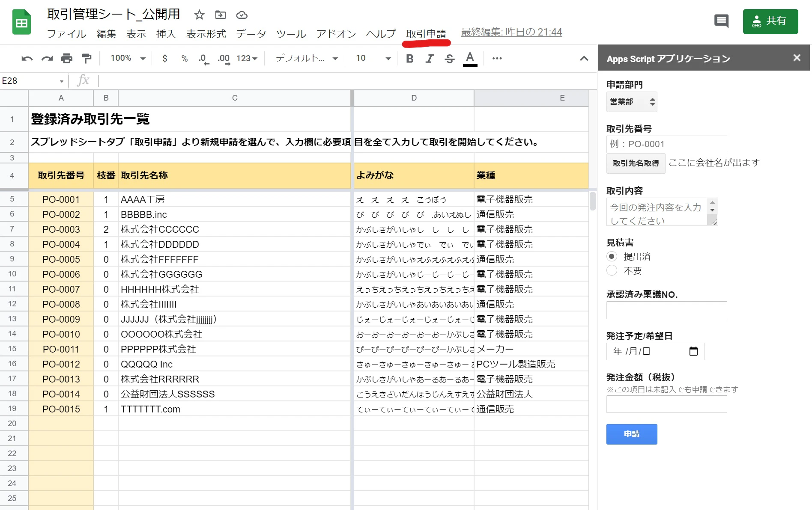The image size is (812, 510).
Task: Click the 取引先名取得 button
Action: [636, 163]
